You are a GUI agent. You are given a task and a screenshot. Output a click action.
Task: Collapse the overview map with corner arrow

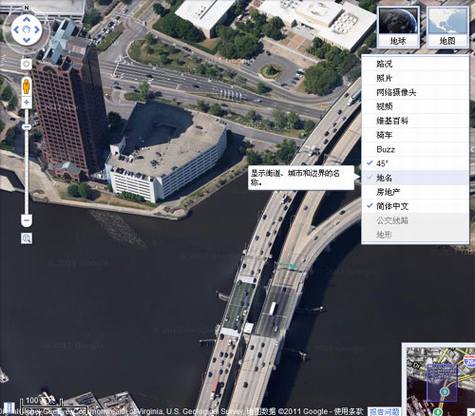(x=471, y=412)
